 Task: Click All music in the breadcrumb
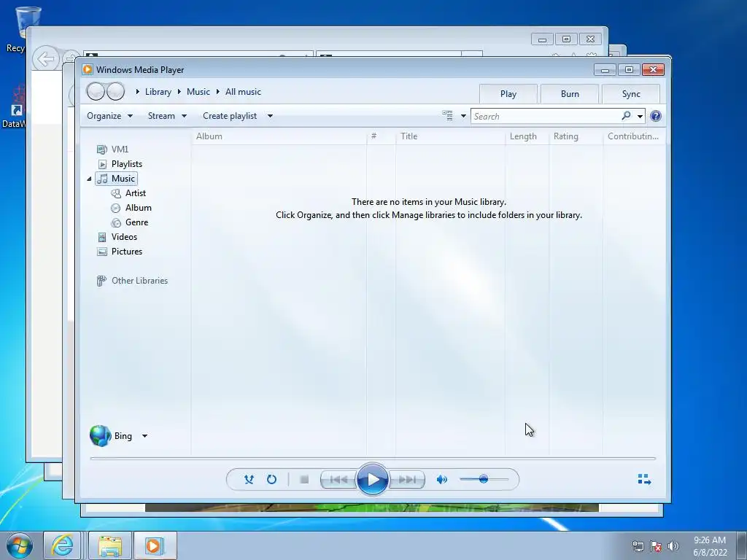243,92
